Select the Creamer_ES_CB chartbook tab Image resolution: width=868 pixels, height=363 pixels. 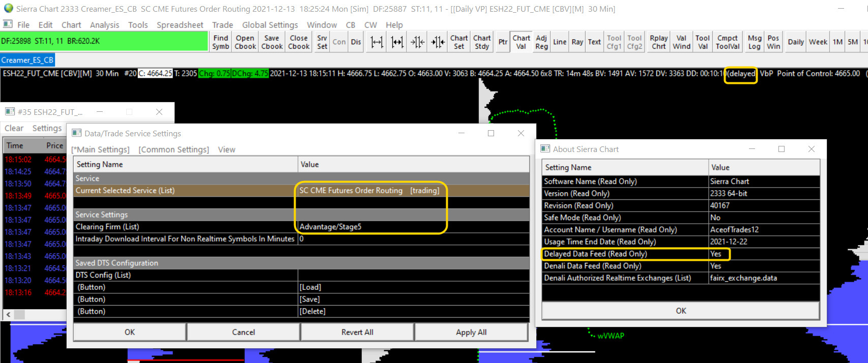(27, 60)
